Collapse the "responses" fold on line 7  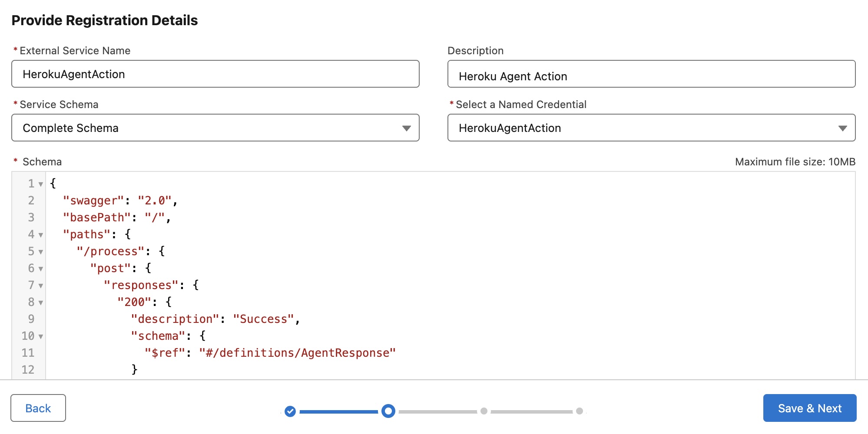coord(40,286)
